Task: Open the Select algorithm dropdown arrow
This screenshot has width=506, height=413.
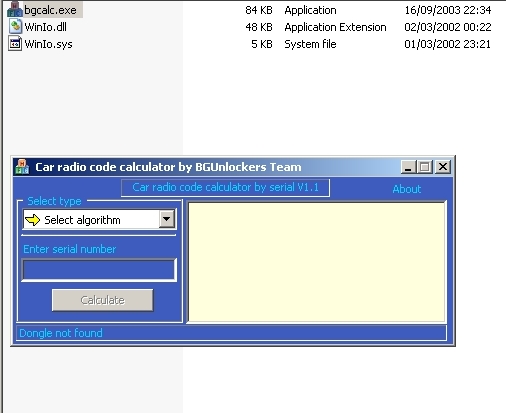Action: tap(167, 219)
